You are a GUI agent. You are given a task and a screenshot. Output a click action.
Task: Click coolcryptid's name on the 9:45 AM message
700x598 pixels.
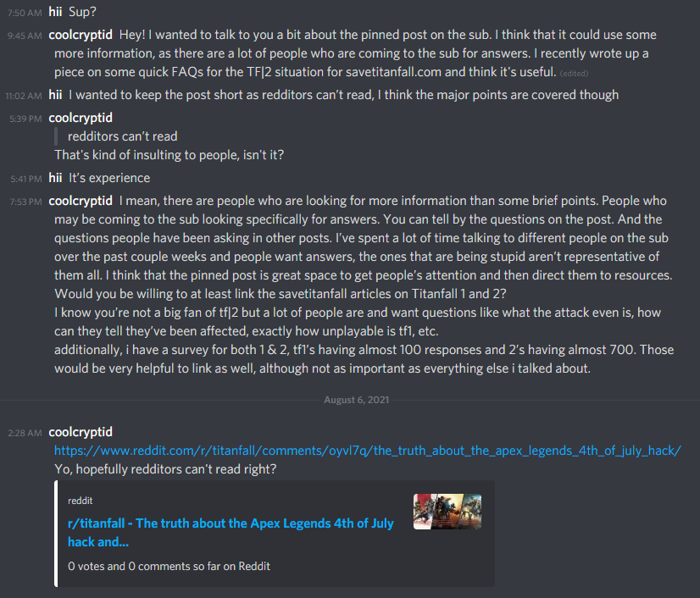81,35
